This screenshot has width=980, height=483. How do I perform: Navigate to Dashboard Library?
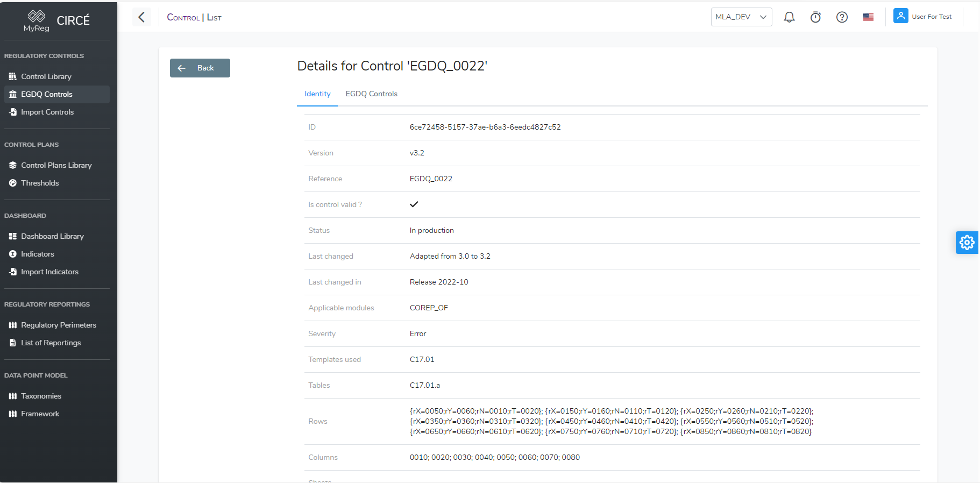(x=52, y=237)
